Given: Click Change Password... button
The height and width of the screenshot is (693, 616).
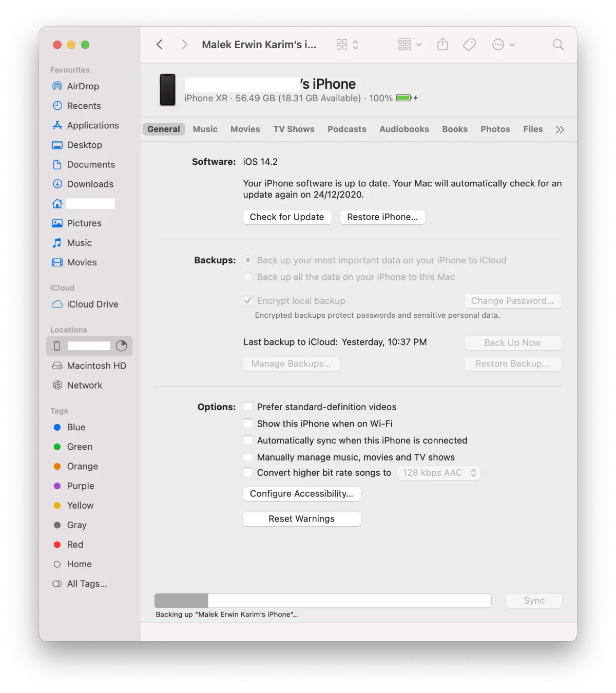Looking at the screenshot, I should pos(513,301).
